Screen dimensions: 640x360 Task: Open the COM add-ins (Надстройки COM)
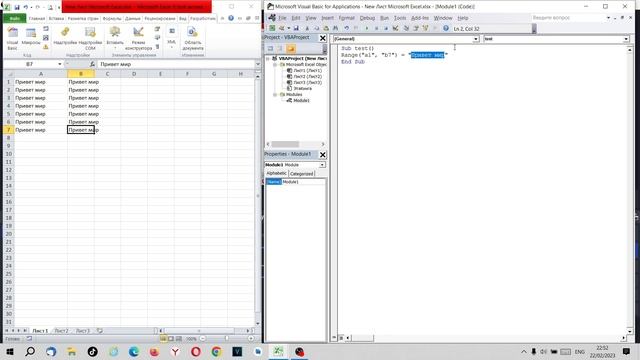pyautogui.click(x=90, y=39)
